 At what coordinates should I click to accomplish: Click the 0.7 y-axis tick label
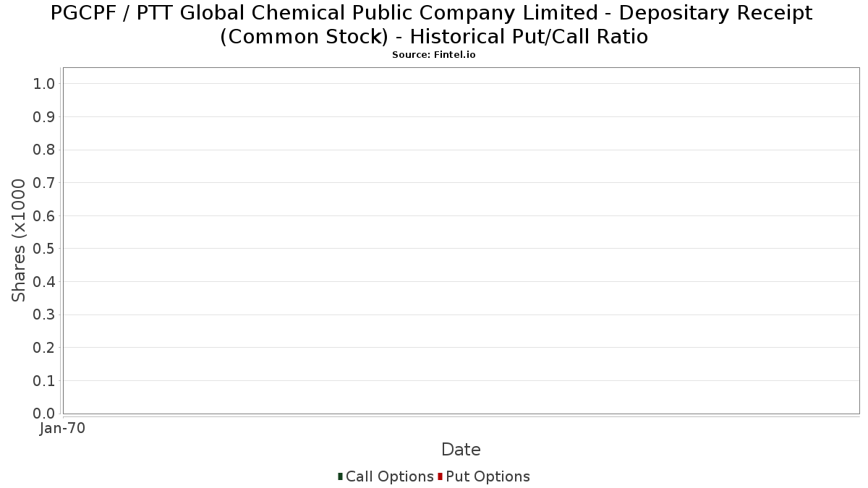tap(44, 183)
